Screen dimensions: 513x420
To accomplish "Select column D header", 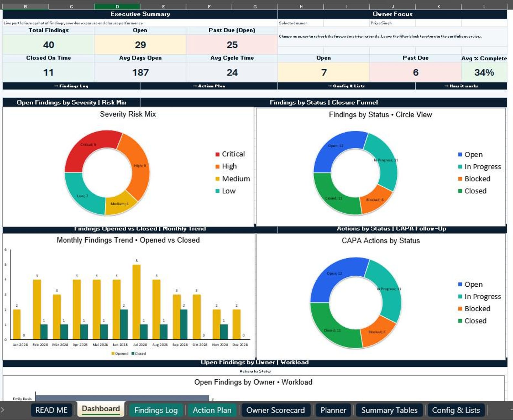I will point(117,6).
